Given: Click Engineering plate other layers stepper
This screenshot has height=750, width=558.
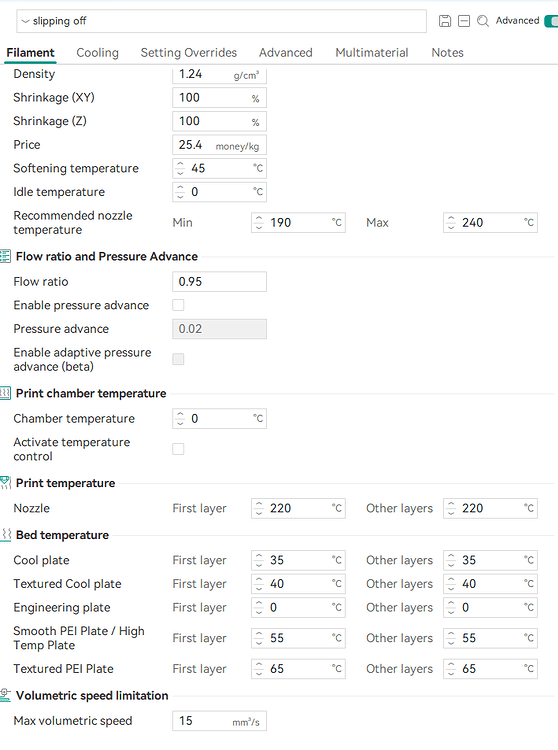Looking at the screenshot, I should 451,607.
